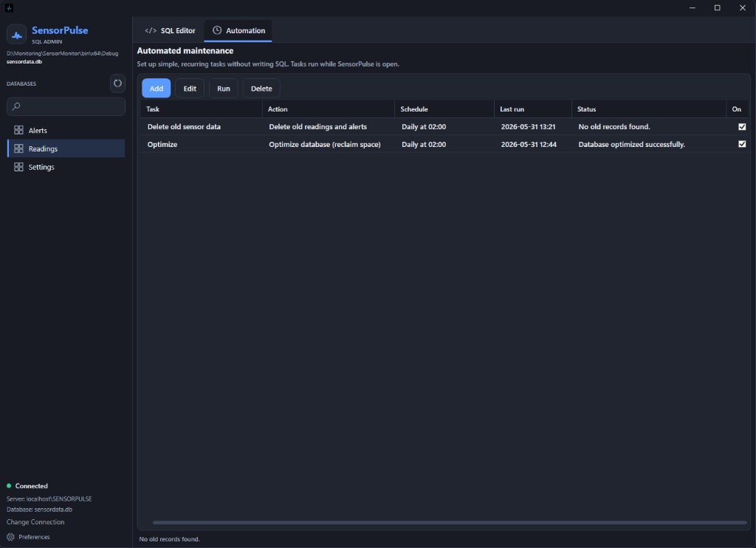Click the Readings table grid icon
Image resolution: width=756 pixels, height=548 pixels.
(18, 148)
